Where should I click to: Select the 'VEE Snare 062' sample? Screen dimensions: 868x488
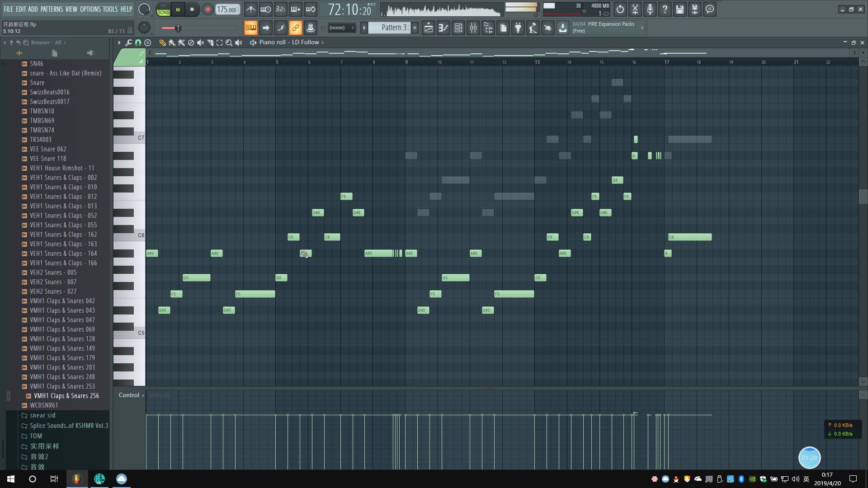point(48,149)
